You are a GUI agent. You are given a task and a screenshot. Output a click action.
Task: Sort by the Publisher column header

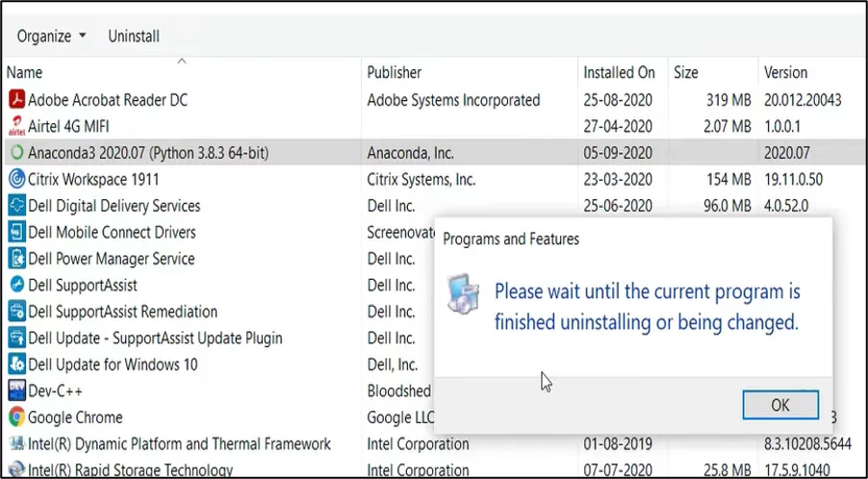pos(395,72)
